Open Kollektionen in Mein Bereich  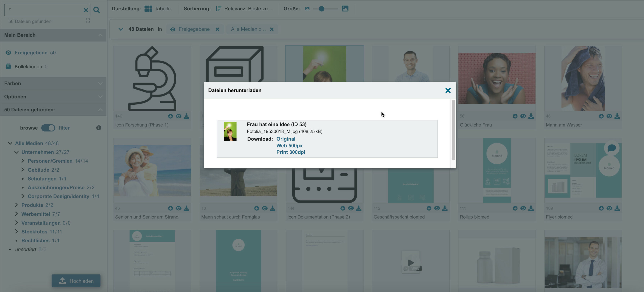click(x=28, y=67)
